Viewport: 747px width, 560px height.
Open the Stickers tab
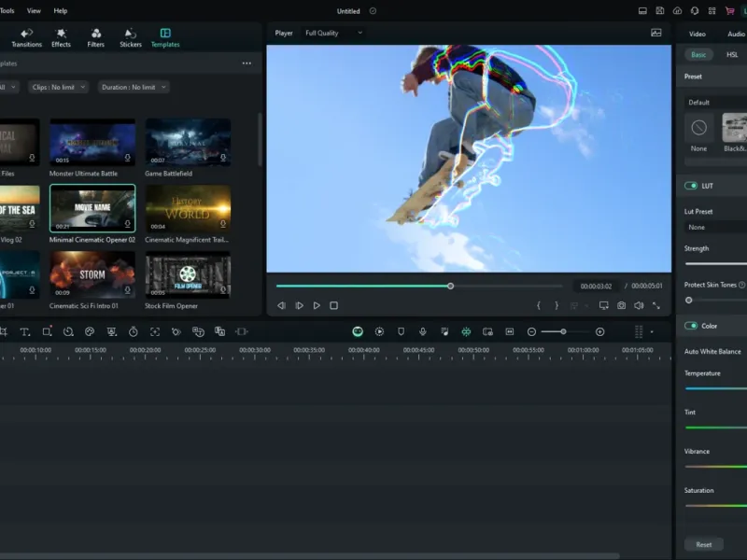pos(131,37)
